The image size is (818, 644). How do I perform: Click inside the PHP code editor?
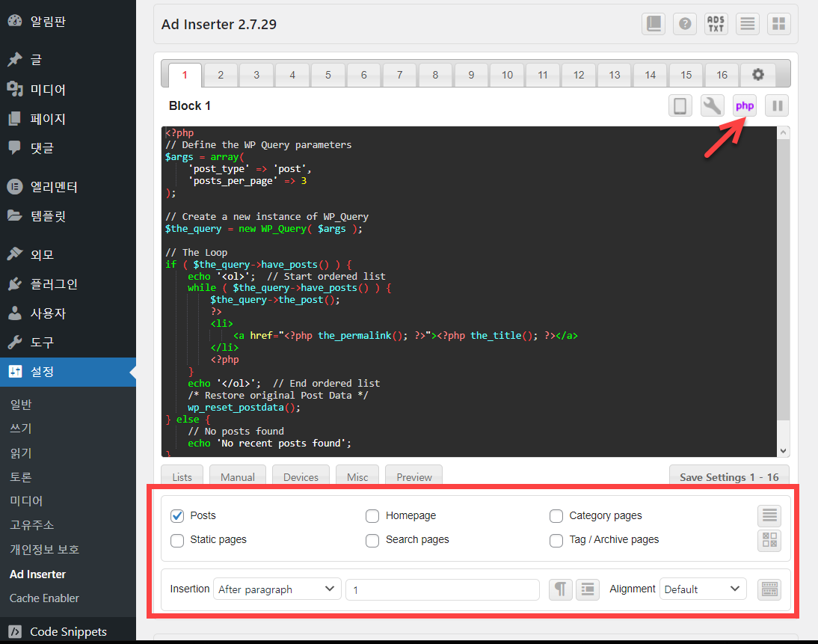pos(469,291)
